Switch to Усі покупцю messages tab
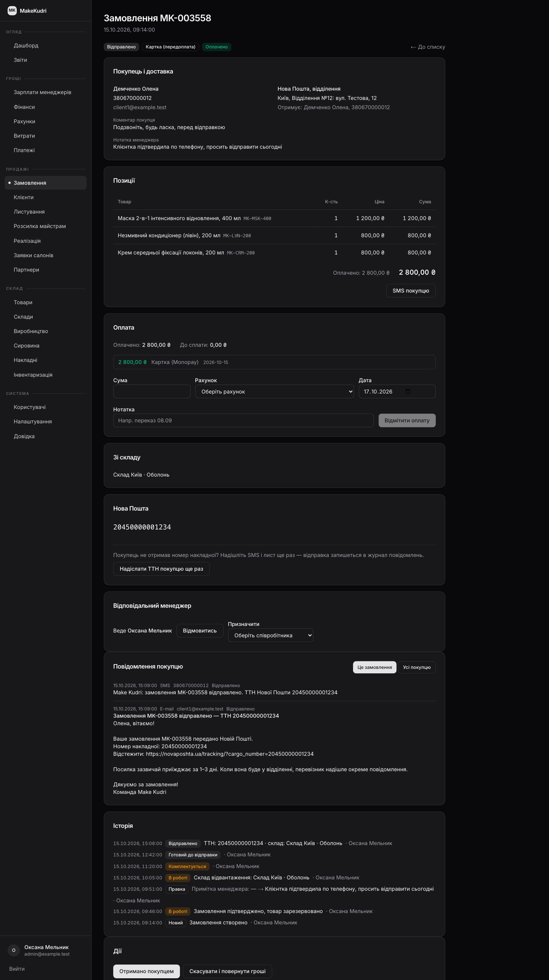The width and height of the screenshot is (549, 980). pos(417,667)
